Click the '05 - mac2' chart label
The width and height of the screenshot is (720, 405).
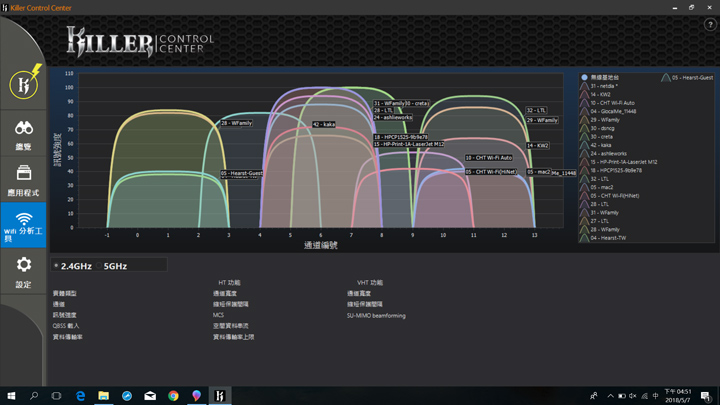coord(539,172)
